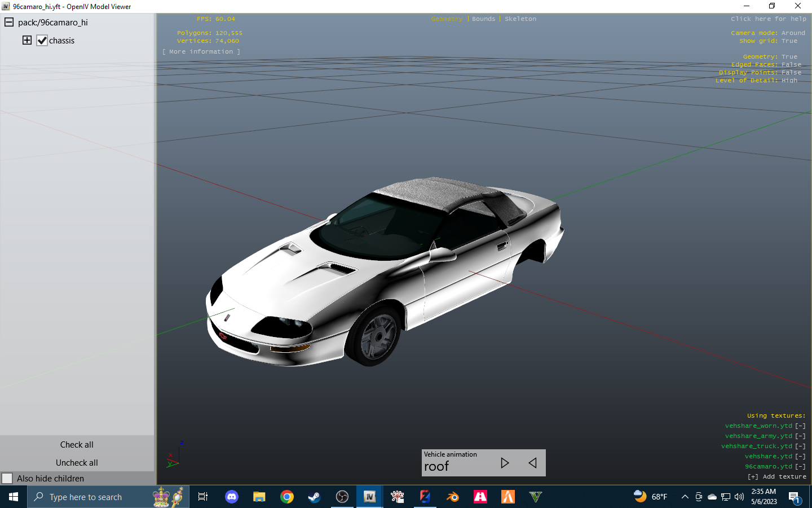The image size is (812, 508).
Task: Play the roof animation in reverse
Action: [532, 463]
